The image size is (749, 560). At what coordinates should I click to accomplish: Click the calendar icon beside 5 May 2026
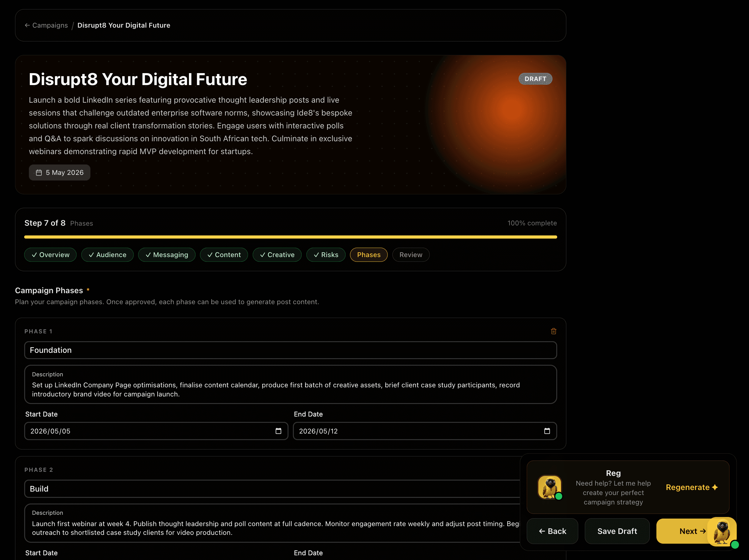tap(39, 173)
